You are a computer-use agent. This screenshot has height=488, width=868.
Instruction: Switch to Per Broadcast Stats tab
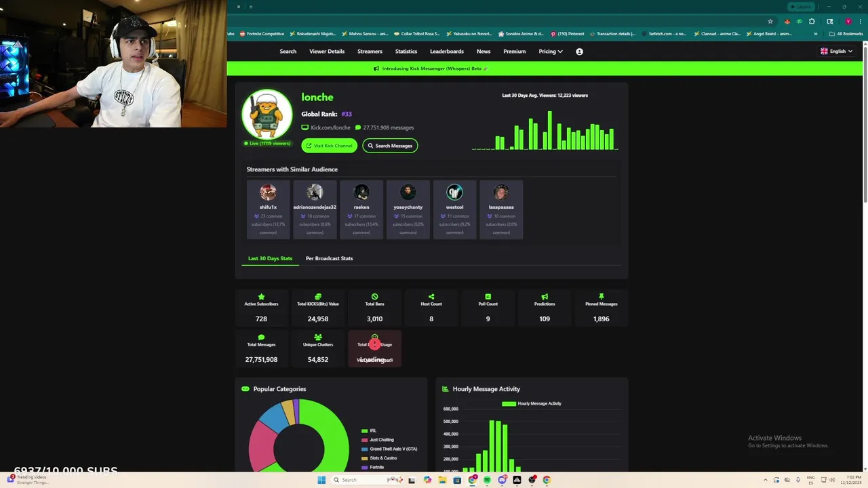point(329,258)
